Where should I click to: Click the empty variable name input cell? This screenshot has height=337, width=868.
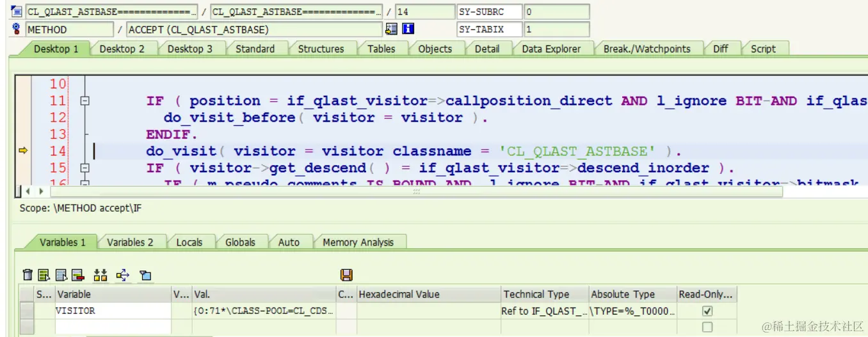point(113,327)
